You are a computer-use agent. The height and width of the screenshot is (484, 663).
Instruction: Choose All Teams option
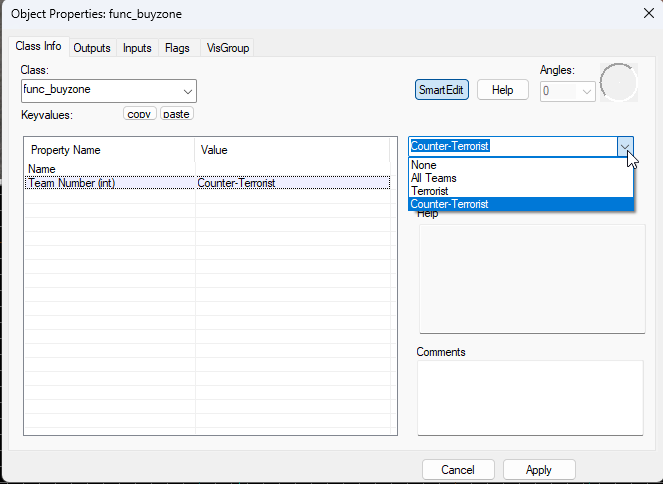tap(521, 178)
